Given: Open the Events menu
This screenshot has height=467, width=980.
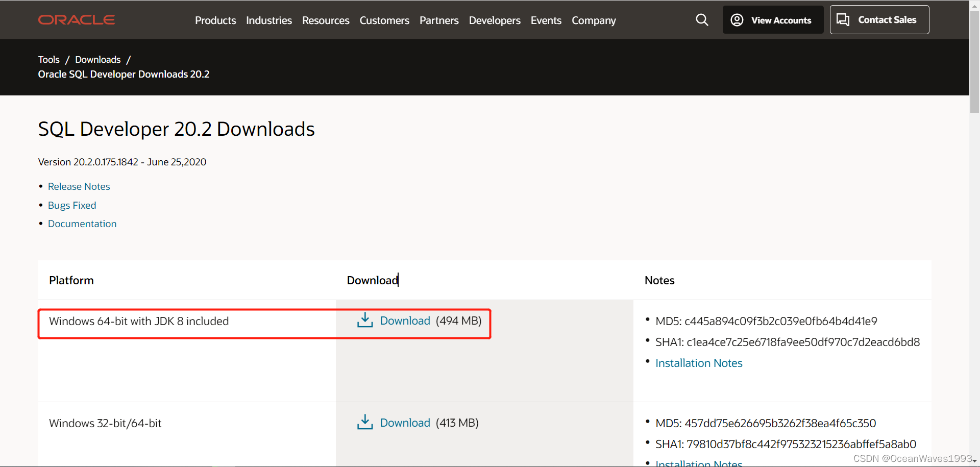Looking at the screenshot, I should point(546,20).
